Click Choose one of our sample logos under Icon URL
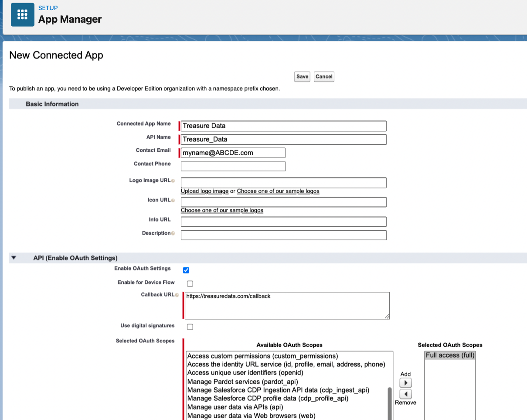527x420 pixels. point(222,210)
